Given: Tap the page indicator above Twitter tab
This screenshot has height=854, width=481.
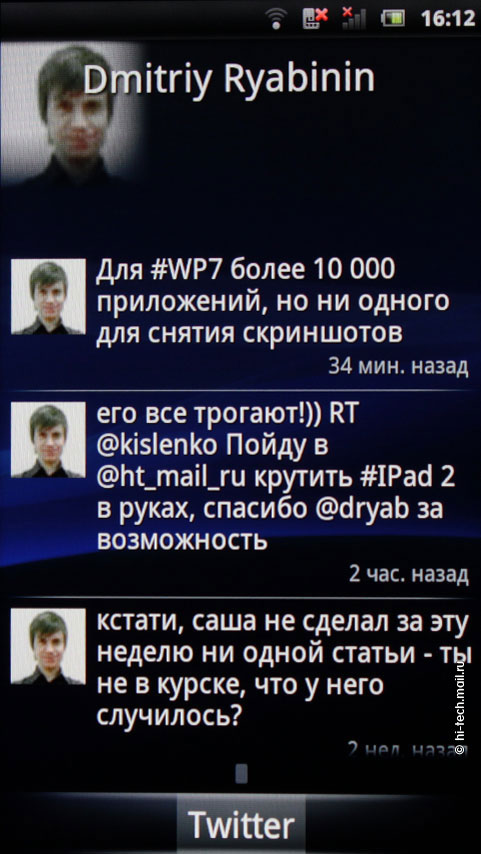Looking at the screenshot, I should point(241,773).
